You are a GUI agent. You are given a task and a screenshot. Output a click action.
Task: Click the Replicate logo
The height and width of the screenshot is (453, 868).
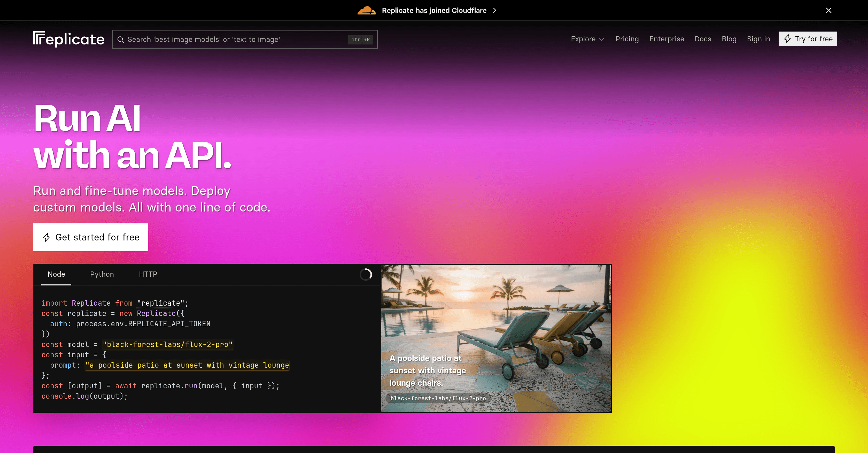[68, 39]
